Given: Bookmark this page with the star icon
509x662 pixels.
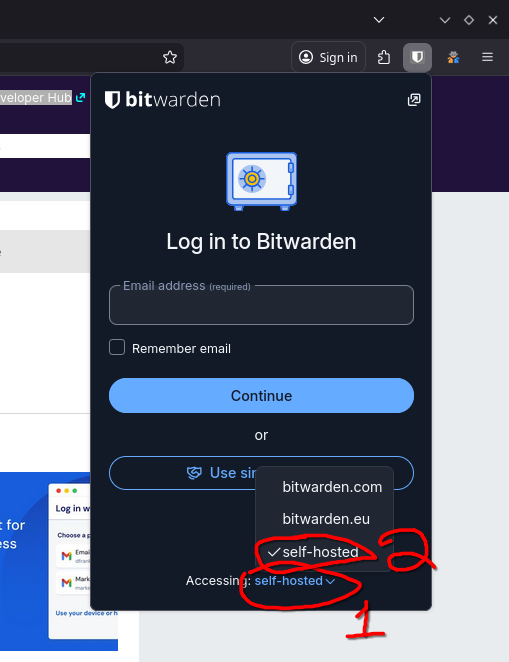Looking at the screenshot, I should [170, 57].
